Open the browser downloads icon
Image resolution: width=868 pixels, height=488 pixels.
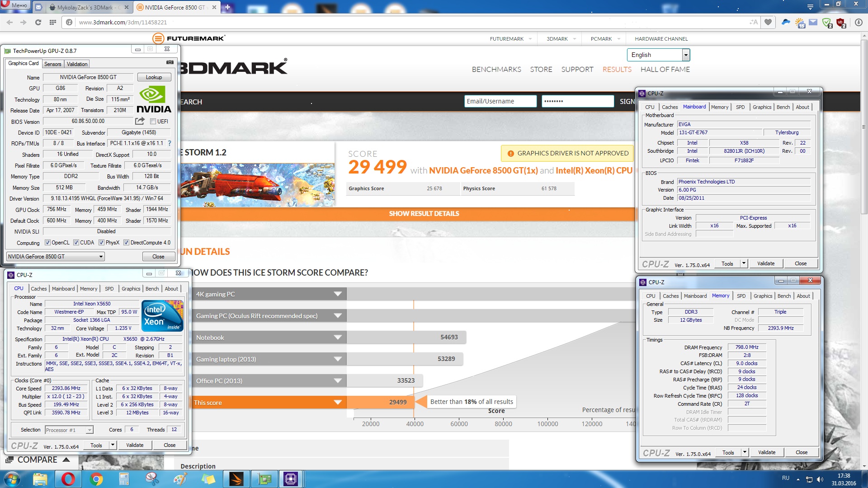click(x=859, y=22)
